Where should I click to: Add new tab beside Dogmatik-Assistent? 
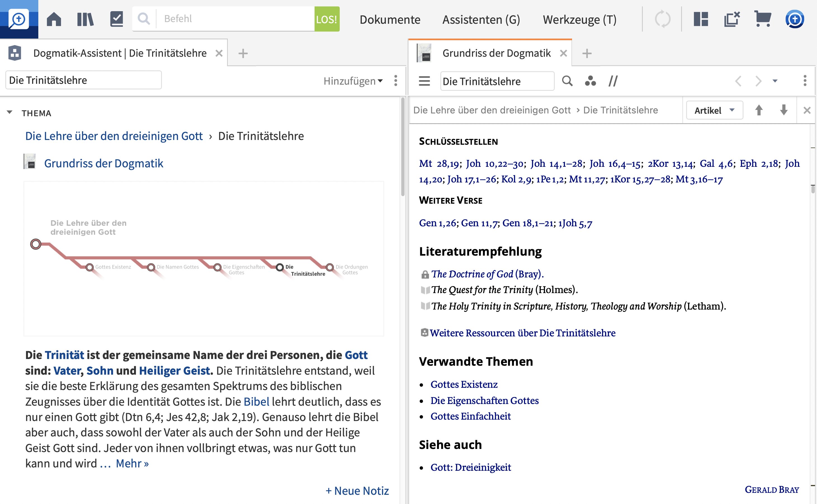pos(243,53)
